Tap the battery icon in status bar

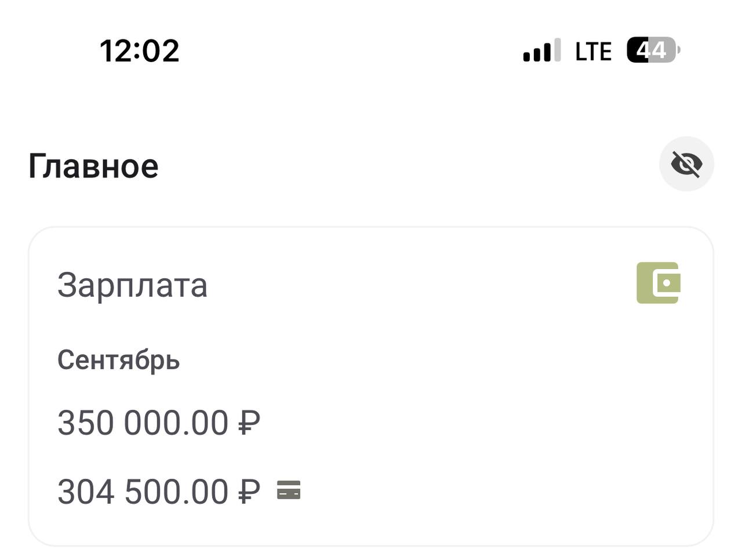653,50
